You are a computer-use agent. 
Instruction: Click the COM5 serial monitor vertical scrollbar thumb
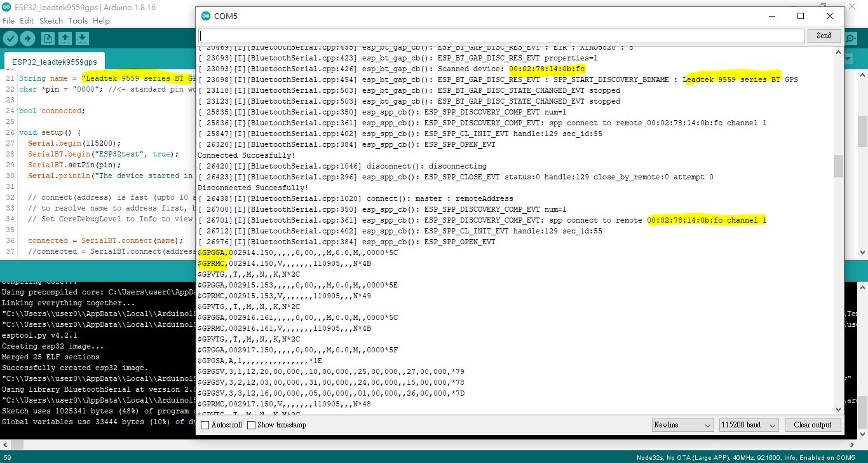pyautogui.click(x=839, y=166)
